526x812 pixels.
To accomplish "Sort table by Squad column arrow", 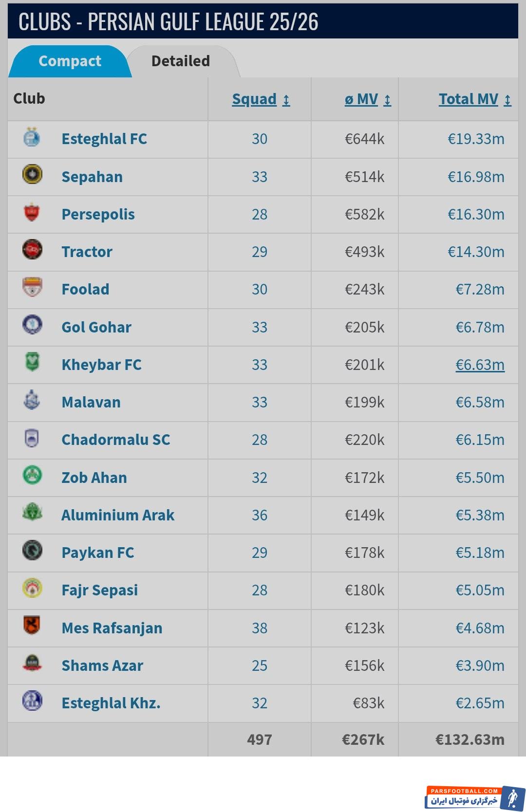I will (286, 100).
